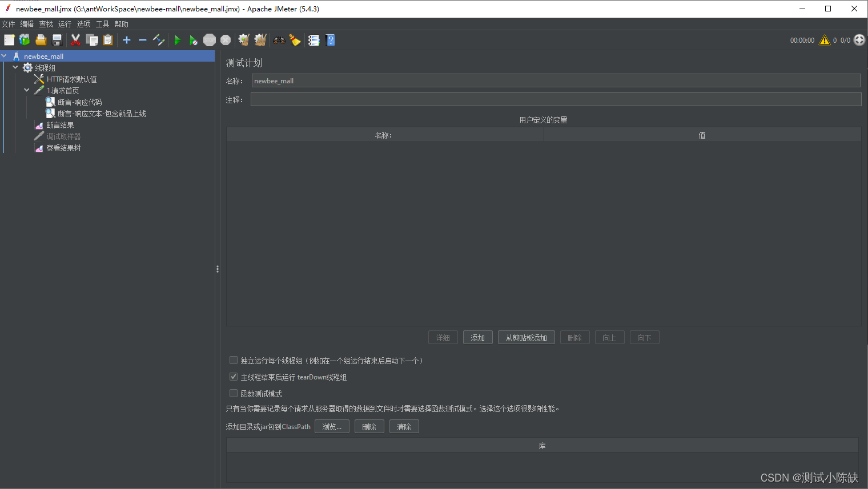Click the 向上 button

click(x=610, y=338)
